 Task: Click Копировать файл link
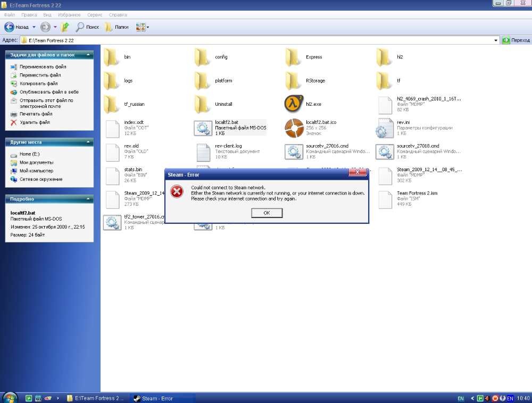39,83
